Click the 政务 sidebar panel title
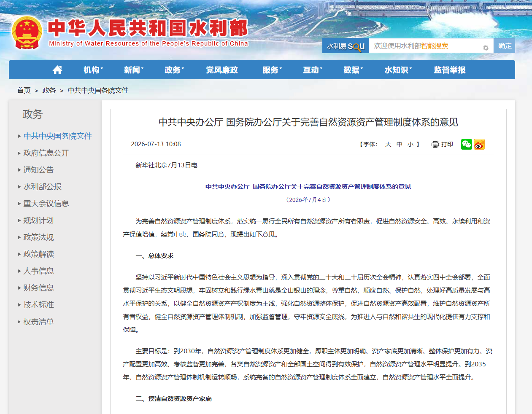Image resolution: width=532 pixels, height=414 pixels. coord(32,114)
